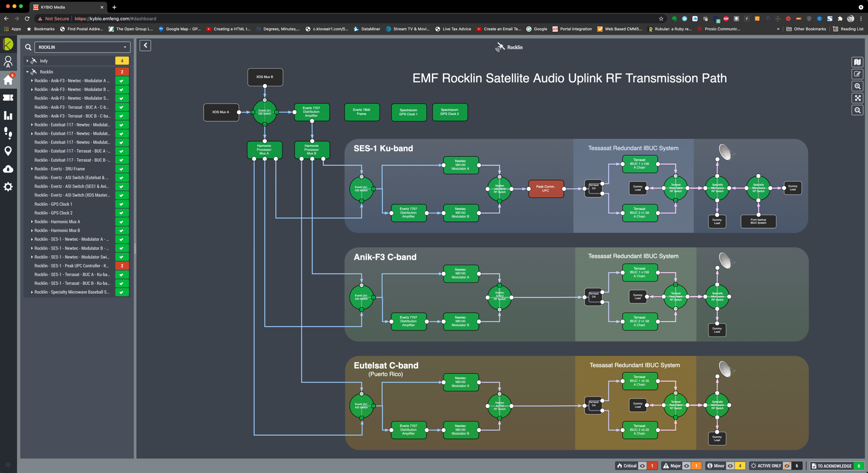
Task: Select the Peak Comm. UPC red node
Action: click(x=546, y=189)
